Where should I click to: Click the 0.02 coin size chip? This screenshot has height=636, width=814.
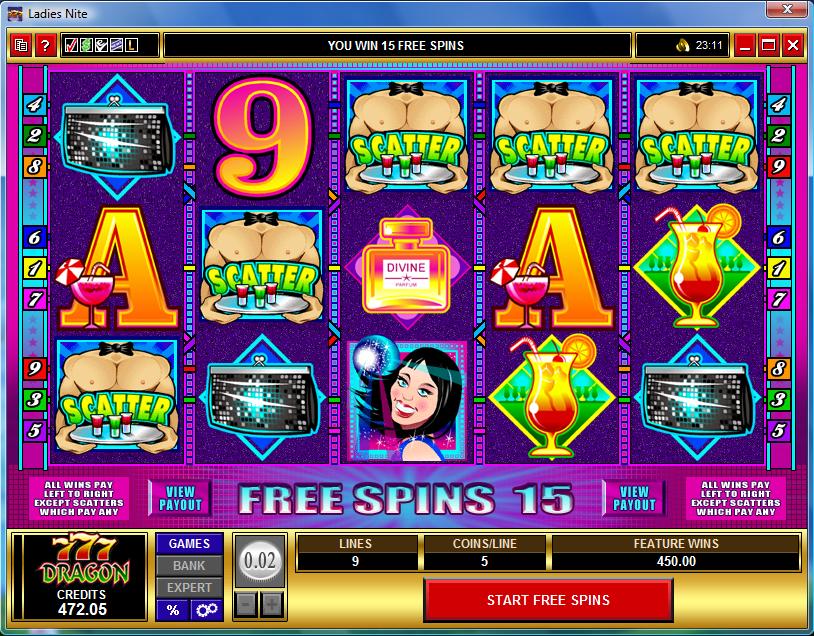click(260, 561)
